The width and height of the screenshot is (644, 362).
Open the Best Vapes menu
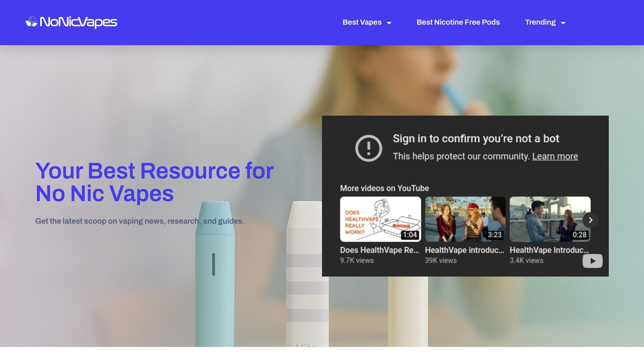(362, 22)
